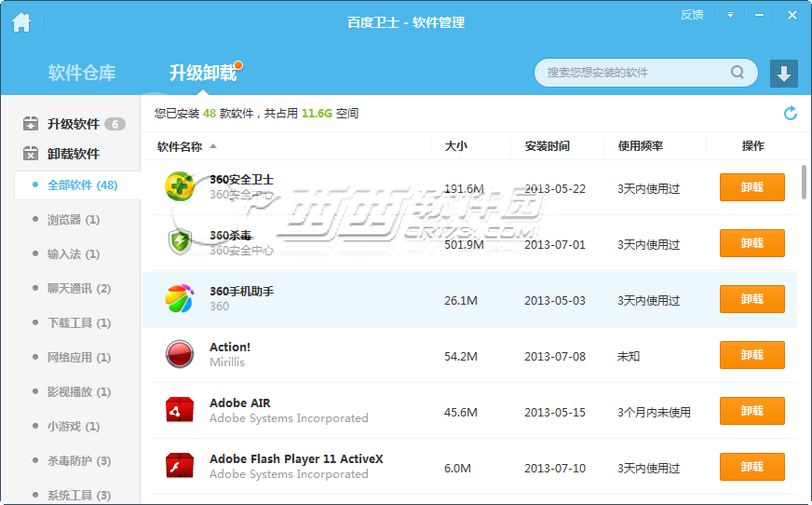Sort by 安装时间 column header
The height and width of the screenshot is (505, 812).
(548, 146)
